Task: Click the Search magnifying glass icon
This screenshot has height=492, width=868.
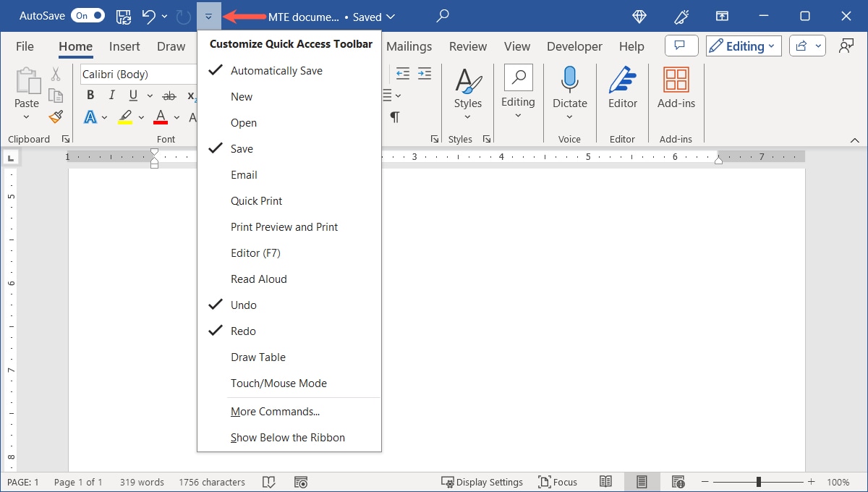Action: tap(442, 16)
